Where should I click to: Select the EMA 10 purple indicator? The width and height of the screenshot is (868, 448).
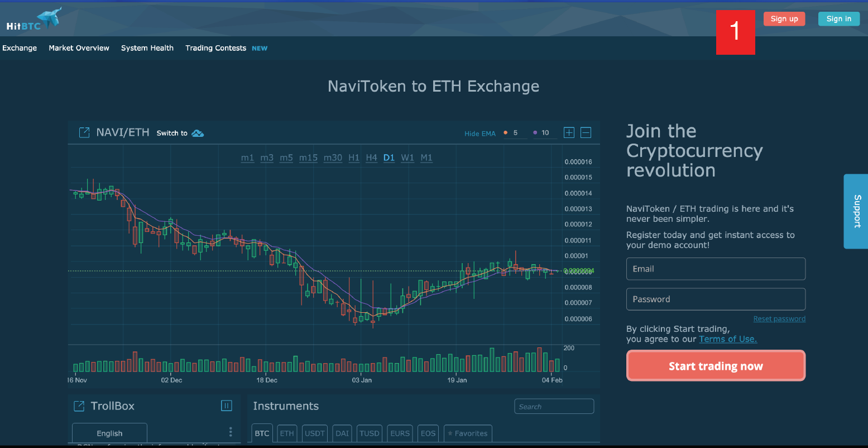pyautogui.click(x=535, y=133)
